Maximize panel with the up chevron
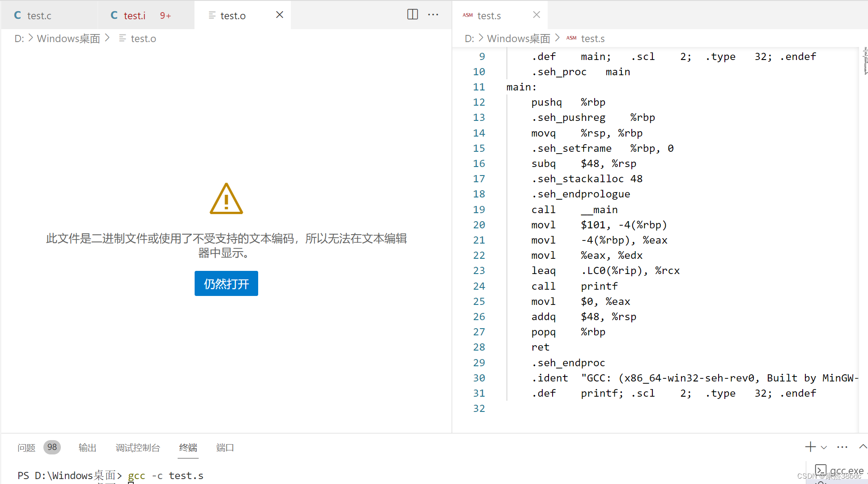The height and width of the screenshot is (484, 868). coord(863,446)
